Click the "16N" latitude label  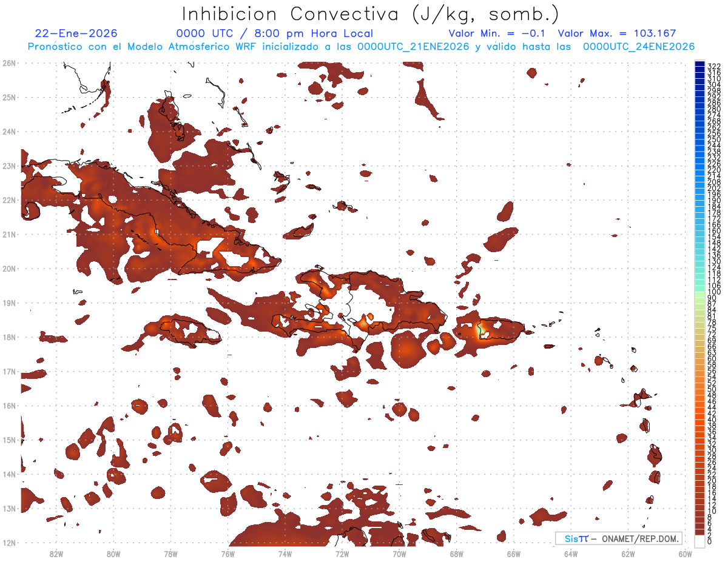[9, 406]
